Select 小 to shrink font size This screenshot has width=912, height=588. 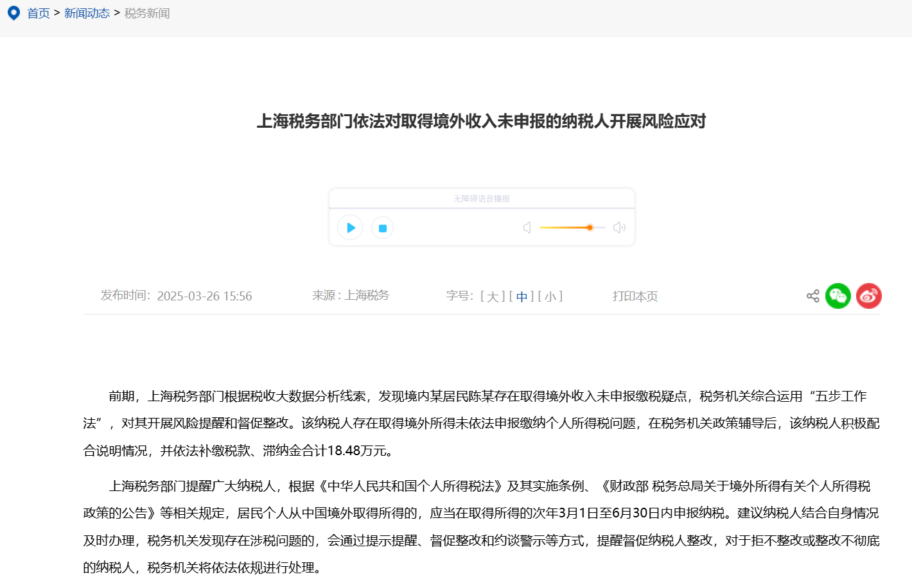(x=551, y=296)
